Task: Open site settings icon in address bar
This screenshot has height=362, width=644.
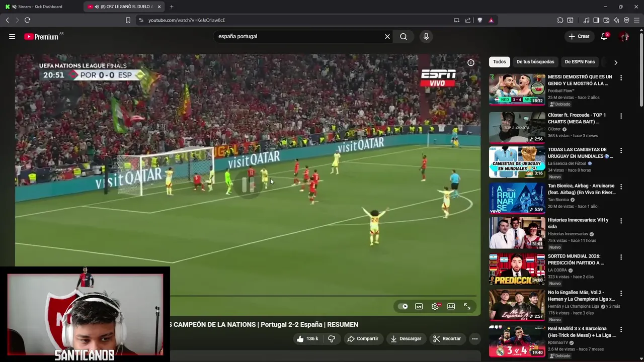Action: [x=141, y=20]
